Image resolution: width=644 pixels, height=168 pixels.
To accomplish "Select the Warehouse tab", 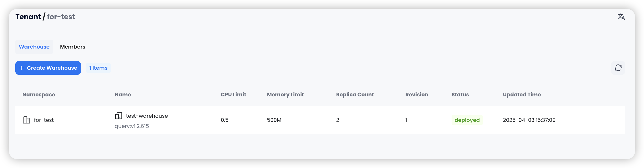I will (34, 47).
